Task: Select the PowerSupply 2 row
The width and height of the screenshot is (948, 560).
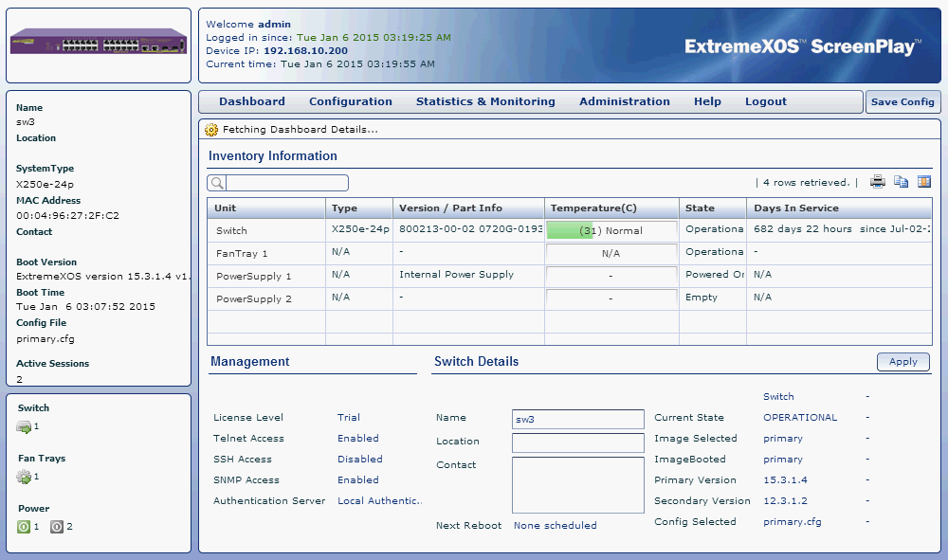Action: pos(569,298)
